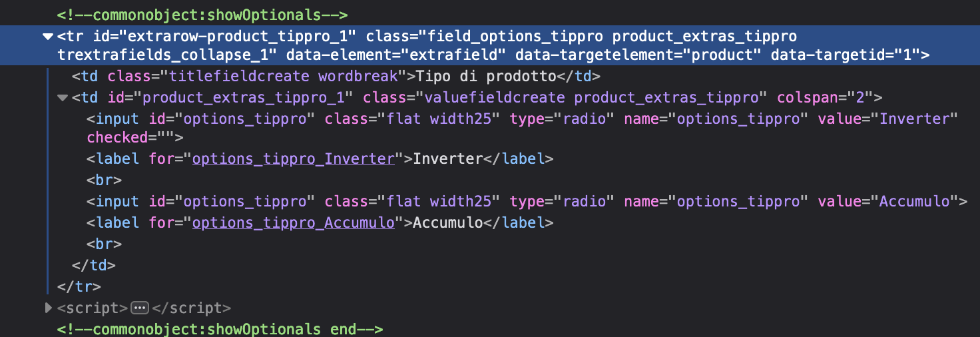Click the label text Accumulo

[x=447, y=222]
